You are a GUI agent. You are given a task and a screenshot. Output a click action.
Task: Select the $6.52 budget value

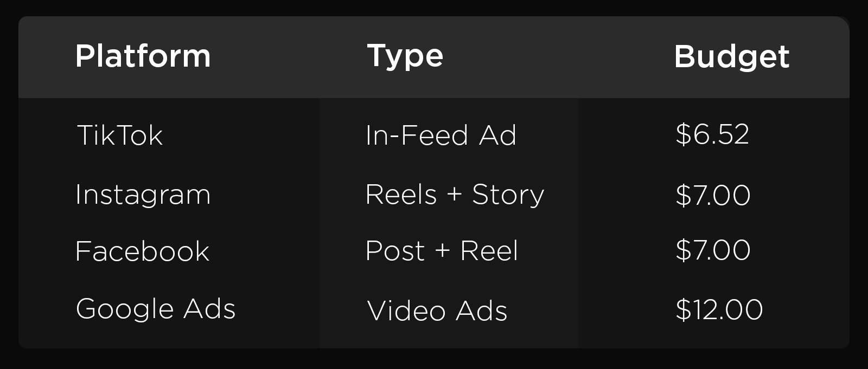pos(712,134)
